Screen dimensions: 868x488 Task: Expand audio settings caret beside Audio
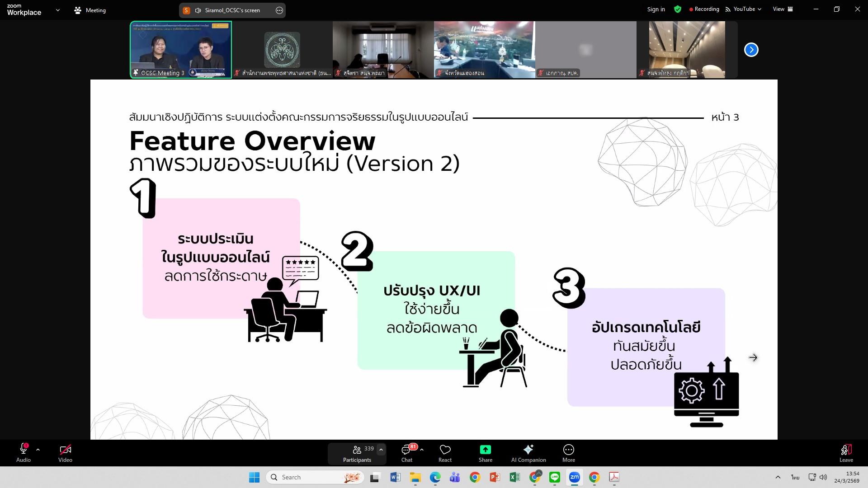coord(38,450)
